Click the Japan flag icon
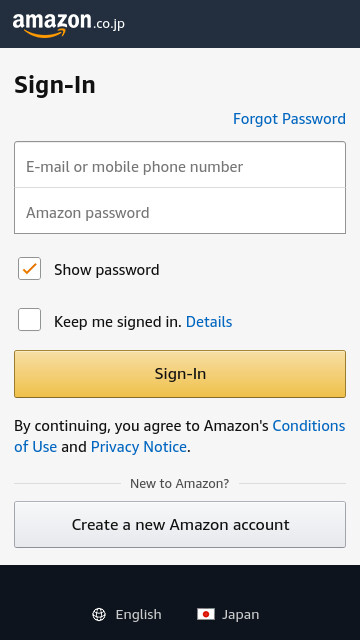Viewport: 360px width, 640px height. coord(206,614)
